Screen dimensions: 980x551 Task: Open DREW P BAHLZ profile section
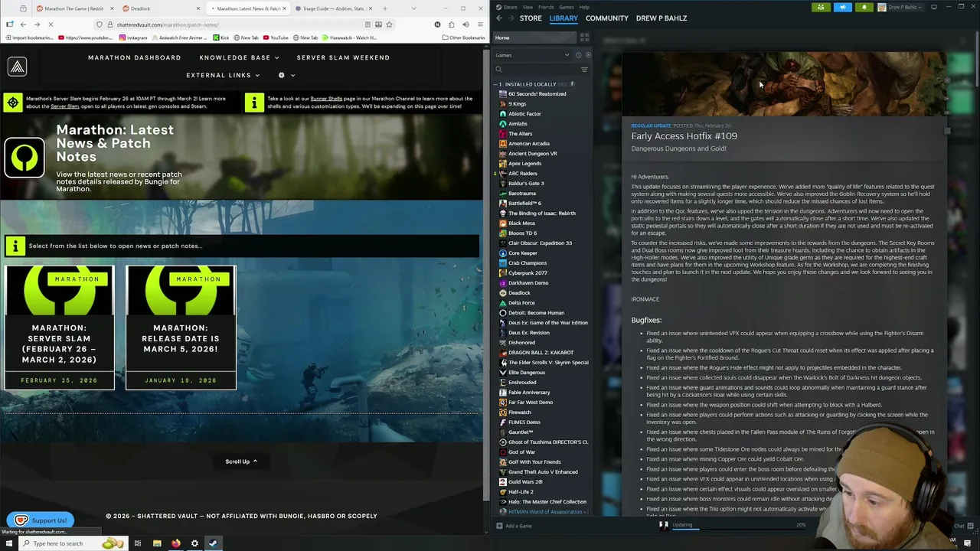tap(661, 18)
